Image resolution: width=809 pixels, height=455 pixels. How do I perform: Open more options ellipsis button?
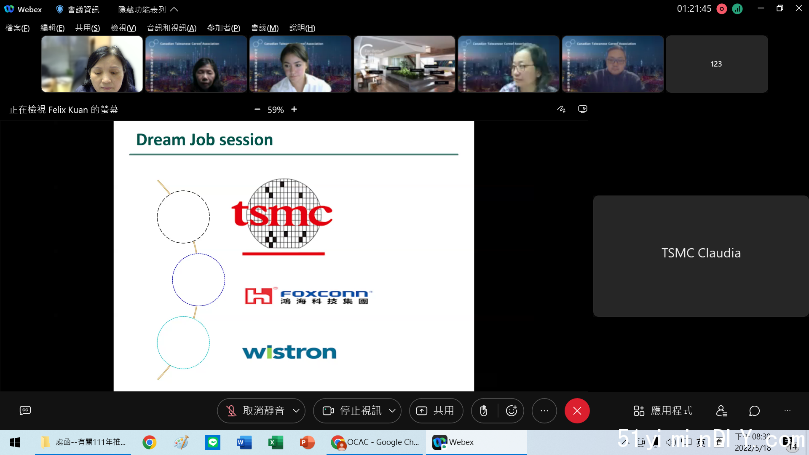[x=544, y=411]
